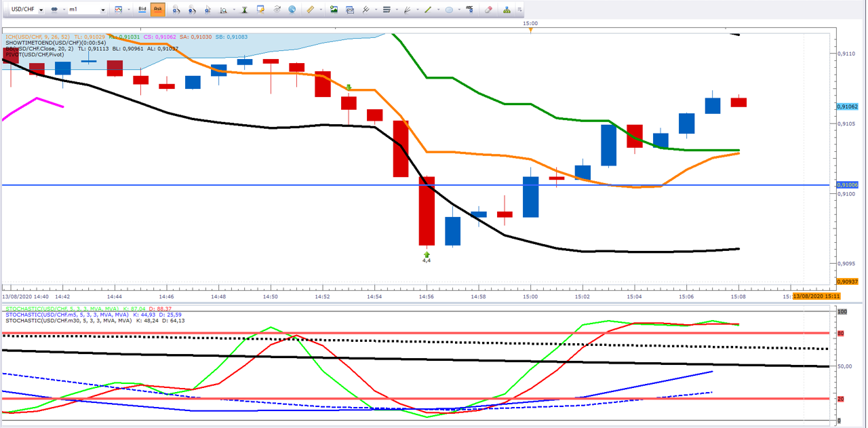Click the small green arrow above 14:53 candle
Screen dimensions: 868x428
coord(349,87)
